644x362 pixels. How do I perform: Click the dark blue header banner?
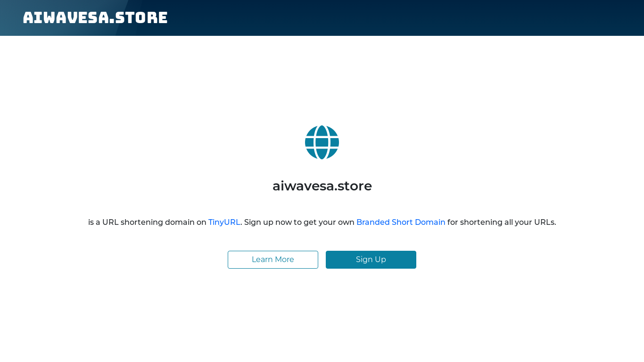point(322,18)
